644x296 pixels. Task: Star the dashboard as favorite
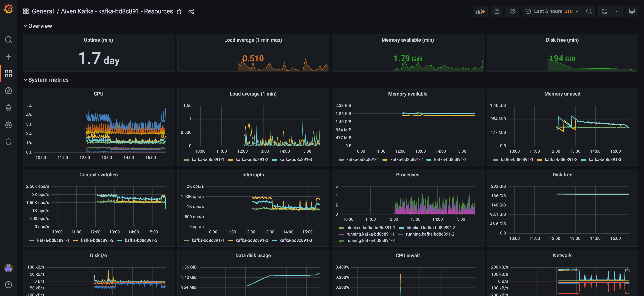(179, 12)
